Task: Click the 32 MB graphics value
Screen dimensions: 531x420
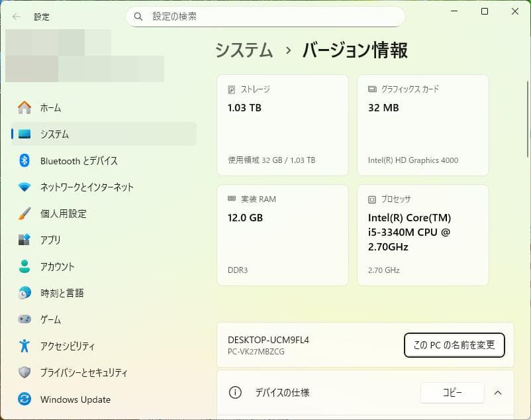Action: tap(383, 108)
